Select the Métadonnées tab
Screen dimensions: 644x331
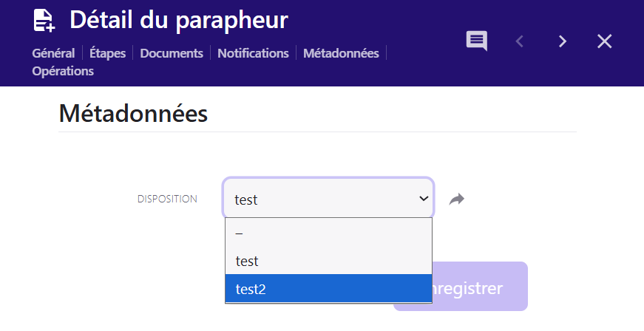coord(341,53)
